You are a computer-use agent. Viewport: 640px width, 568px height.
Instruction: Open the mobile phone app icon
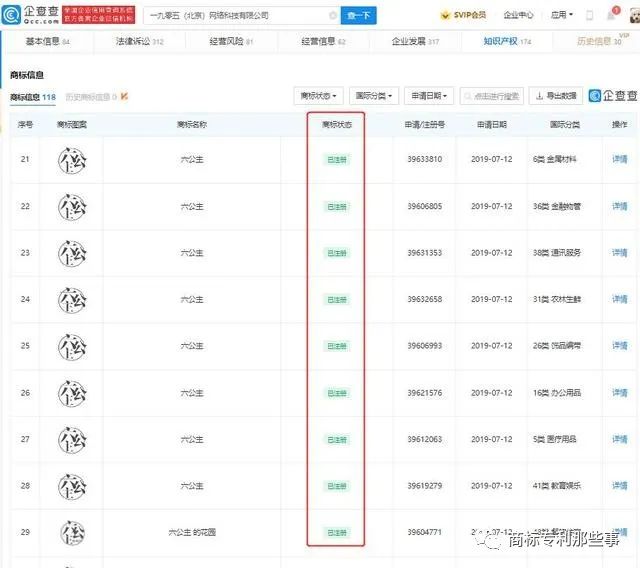coord(589,16)
